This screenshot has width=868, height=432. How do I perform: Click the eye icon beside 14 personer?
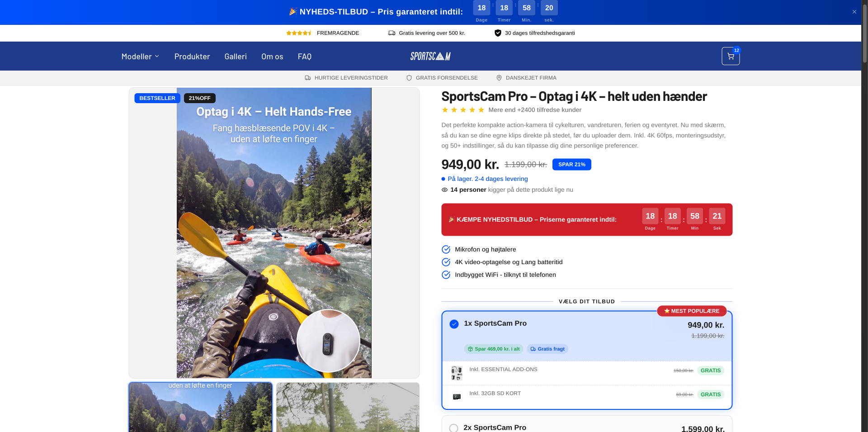pos(444,190)
